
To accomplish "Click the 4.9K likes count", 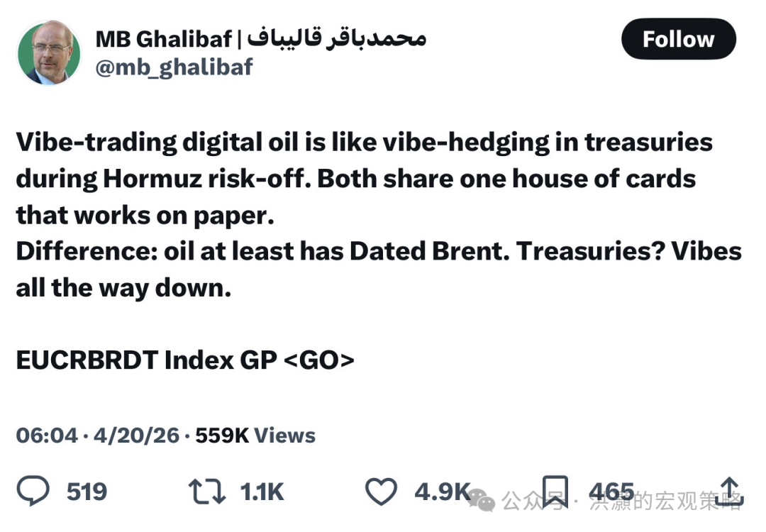I will [x=442, y=492].
